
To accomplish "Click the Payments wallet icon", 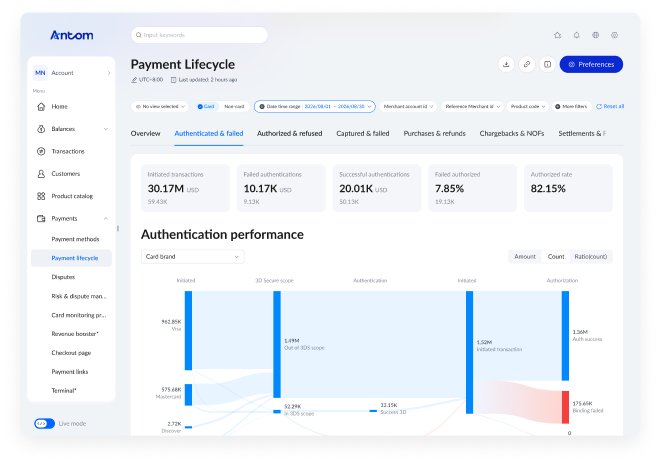I will pyautogui.click(x=41, y=218).
